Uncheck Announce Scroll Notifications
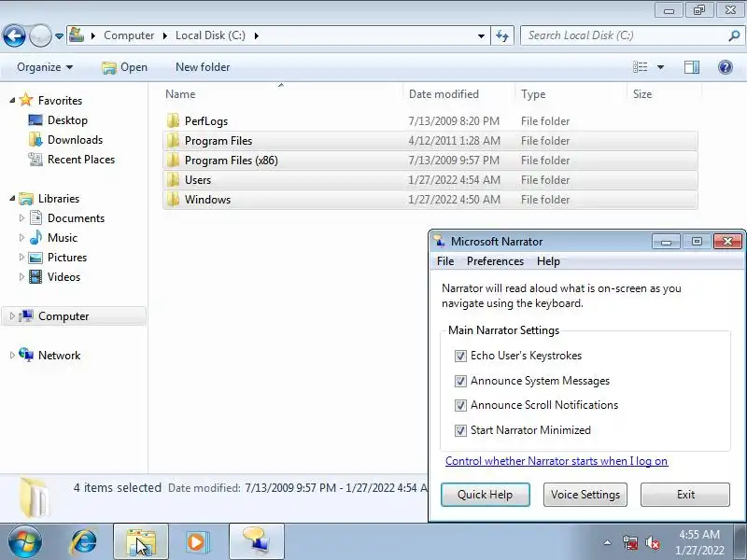The image size is (747, 560). pyautogui.click(x=460, y=405)
